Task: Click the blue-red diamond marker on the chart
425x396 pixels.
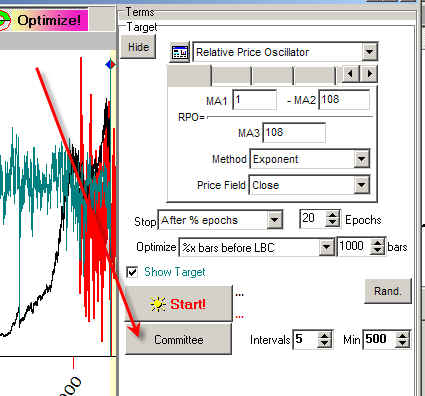Action: pos(111,64)
